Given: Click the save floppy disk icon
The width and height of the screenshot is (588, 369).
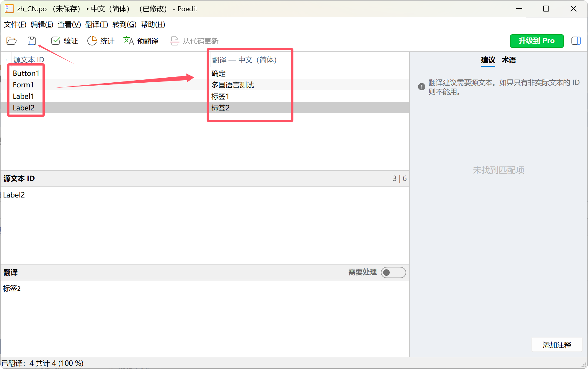Looking at the screenshot, I should 32,41.
